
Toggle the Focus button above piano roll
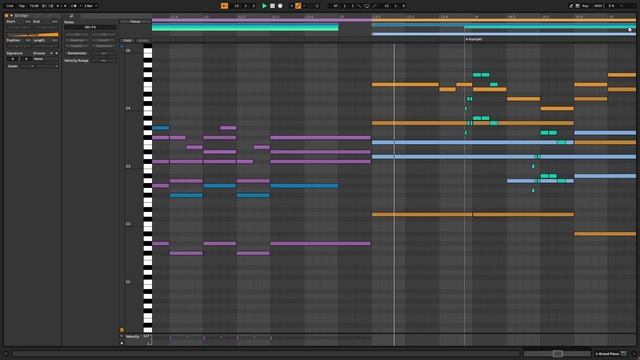[x=135, y=22]
